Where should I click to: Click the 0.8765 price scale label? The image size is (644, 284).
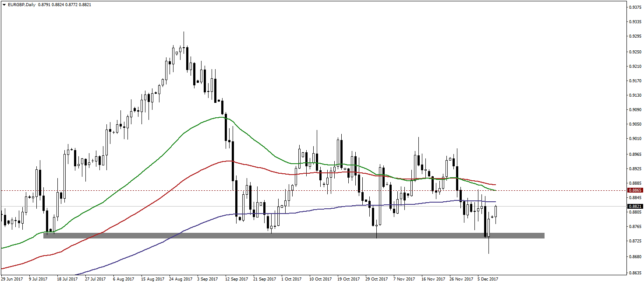click(636, 227)
